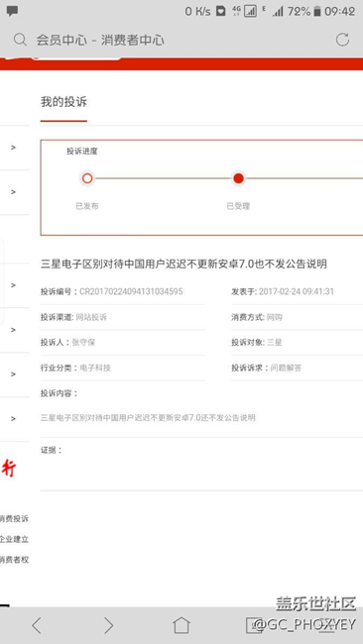
Task: Click the publish time 2017-02-24 09:41:31
Action: pos(297,291)
